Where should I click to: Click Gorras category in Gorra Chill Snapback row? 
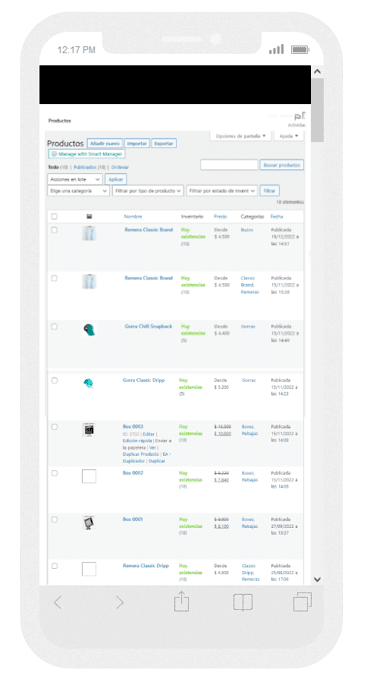[248, 326]
